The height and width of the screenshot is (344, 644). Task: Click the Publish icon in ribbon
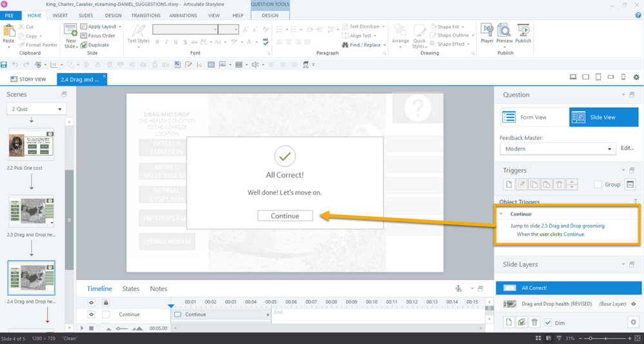[x=523, y=33]
